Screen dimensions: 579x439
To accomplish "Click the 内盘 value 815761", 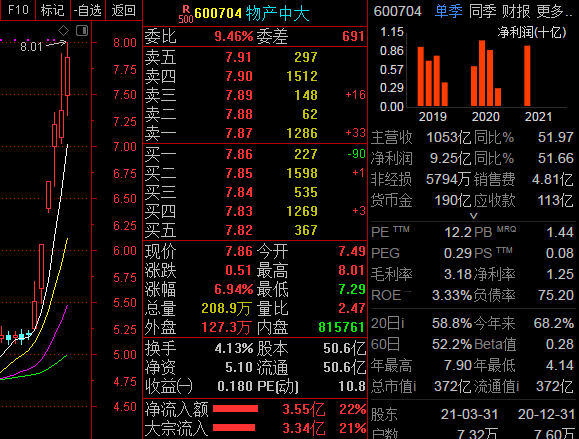I will tap(341, 327).
